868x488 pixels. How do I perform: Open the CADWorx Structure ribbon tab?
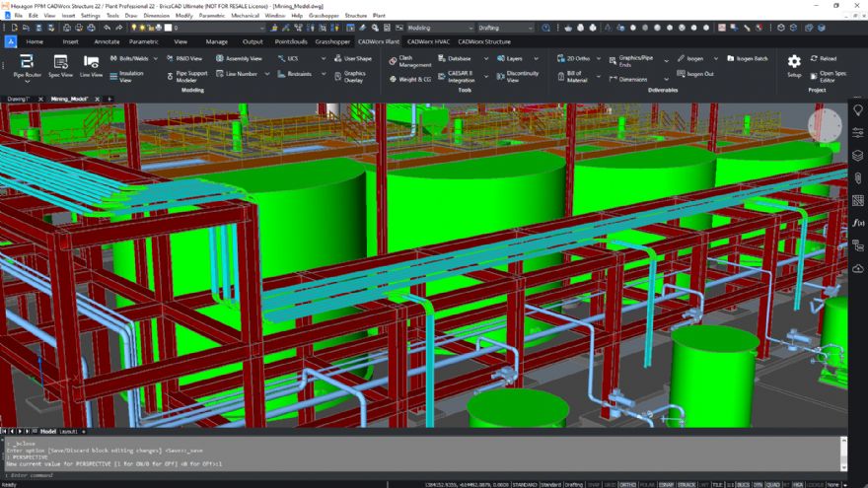point(484,41)
